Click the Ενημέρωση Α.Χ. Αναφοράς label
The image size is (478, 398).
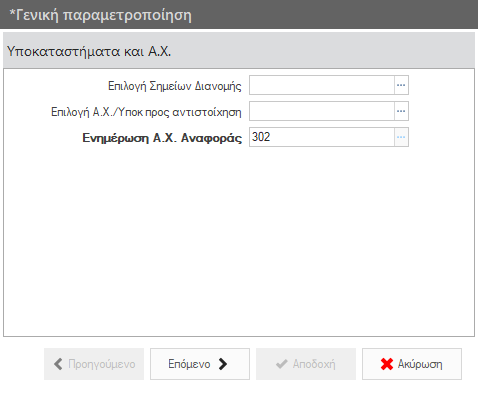162,138
